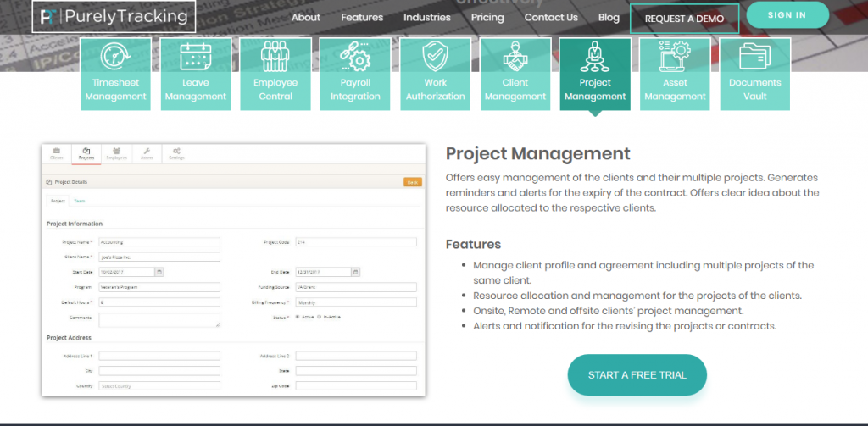Click the Comments text area
Screen dimensions: 868x426
pyautogui.click(x=159, y=320)
